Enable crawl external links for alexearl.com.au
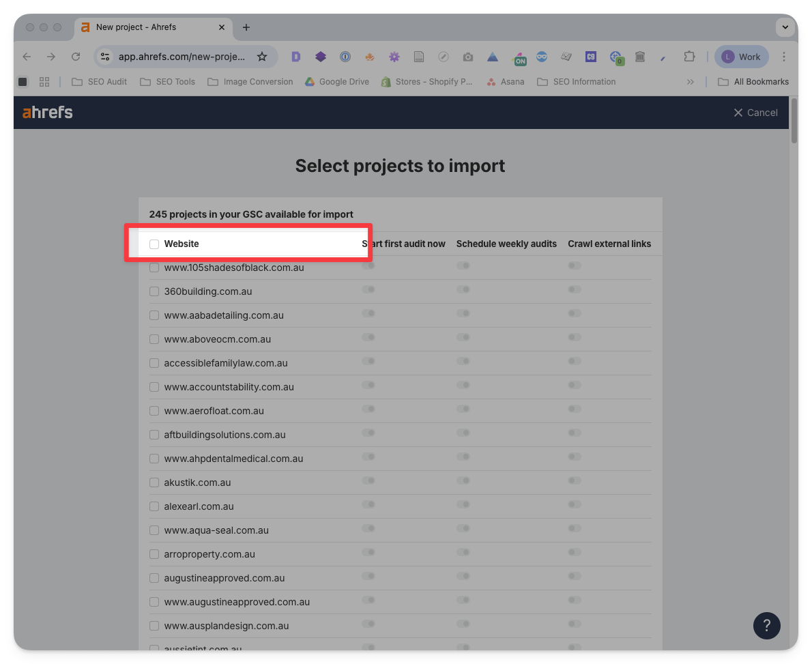The image size is (812, 664). point(575,505)
